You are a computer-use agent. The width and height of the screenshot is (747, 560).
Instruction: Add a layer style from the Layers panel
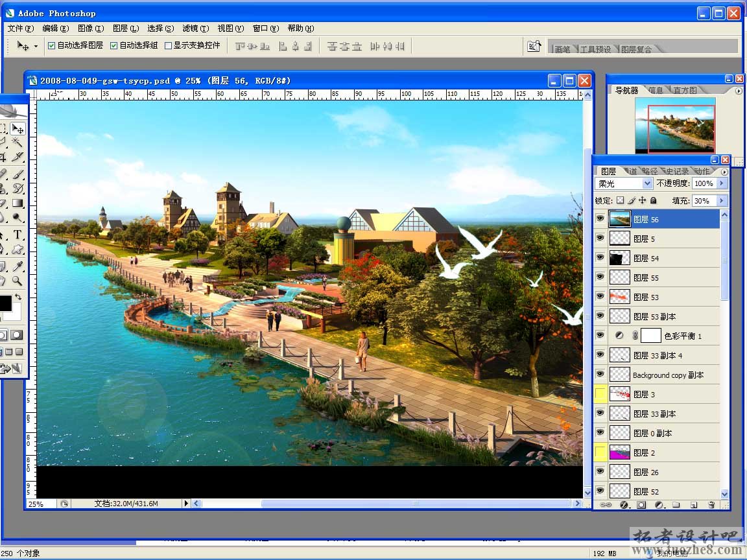pos(624,505)
